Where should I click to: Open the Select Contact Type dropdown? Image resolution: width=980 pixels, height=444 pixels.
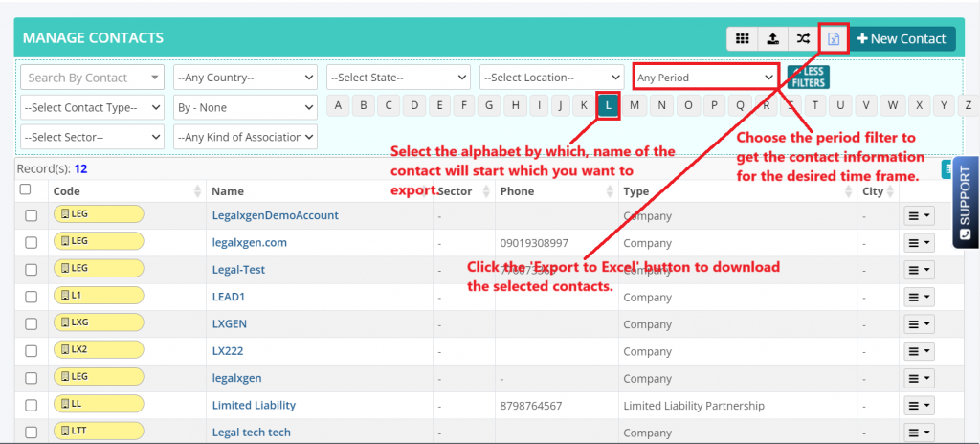(92, 107)
